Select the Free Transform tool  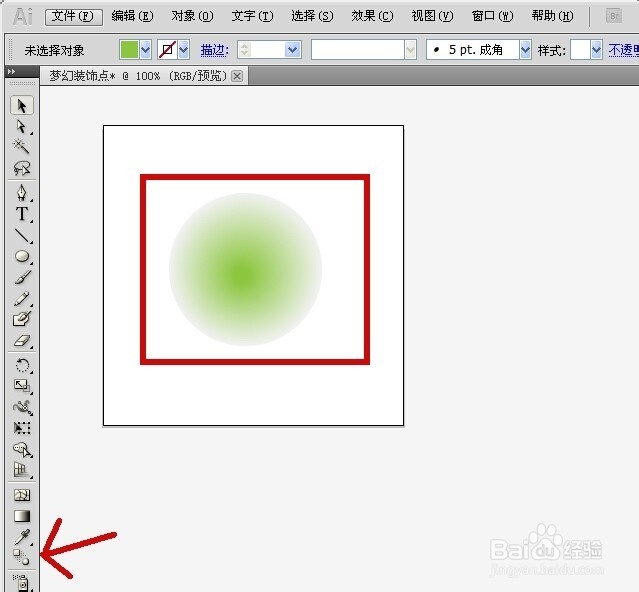22,428
